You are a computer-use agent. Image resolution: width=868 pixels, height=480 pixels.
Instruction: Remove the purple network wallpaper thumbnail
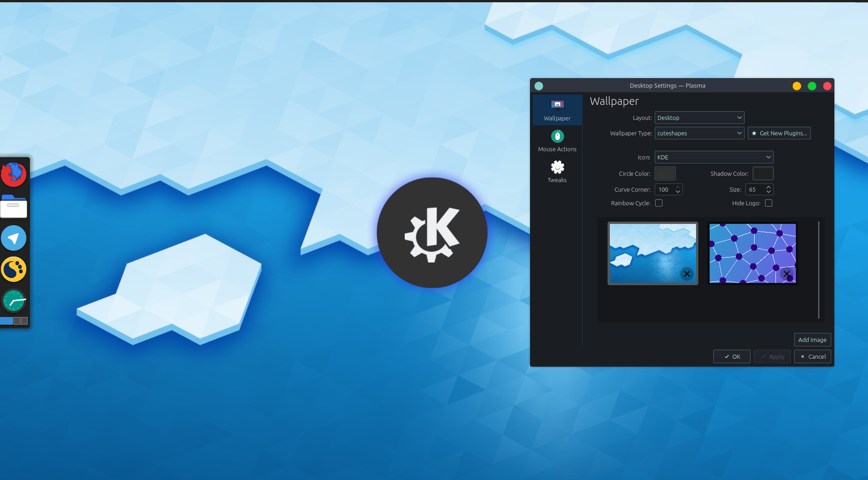click(787, 274)
